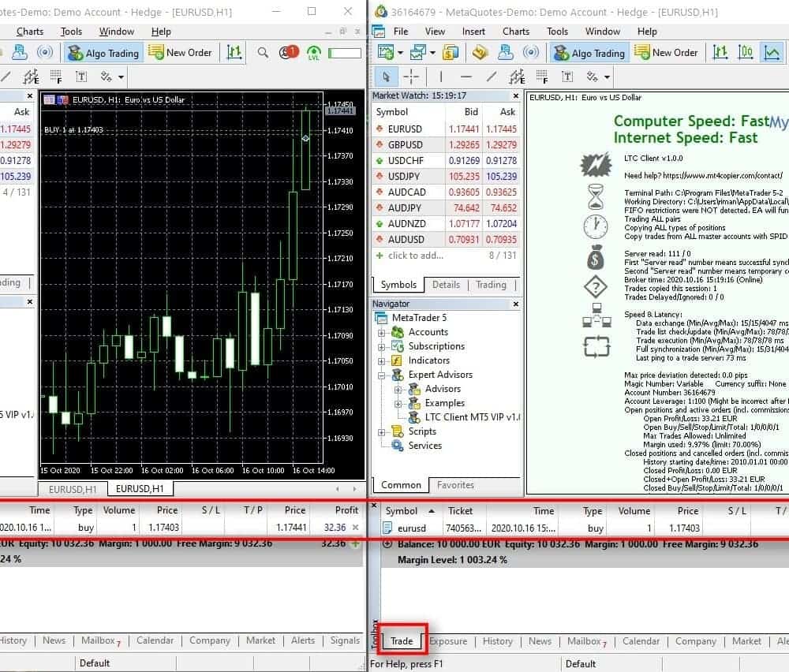Switch to candlestick chart in right toolbar
This screenshot has height=672, width=789.
coord(746,52)
